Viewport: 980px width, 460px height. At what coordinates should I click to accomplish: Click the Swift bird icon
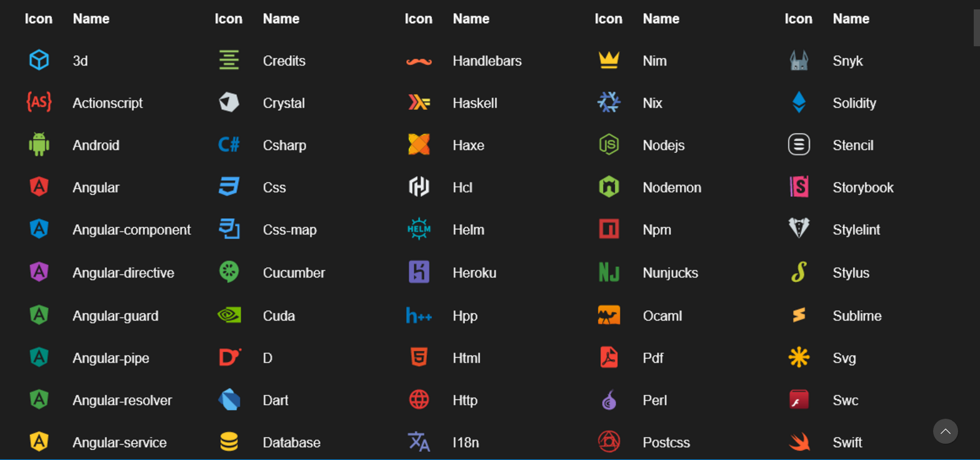[799, 442]
